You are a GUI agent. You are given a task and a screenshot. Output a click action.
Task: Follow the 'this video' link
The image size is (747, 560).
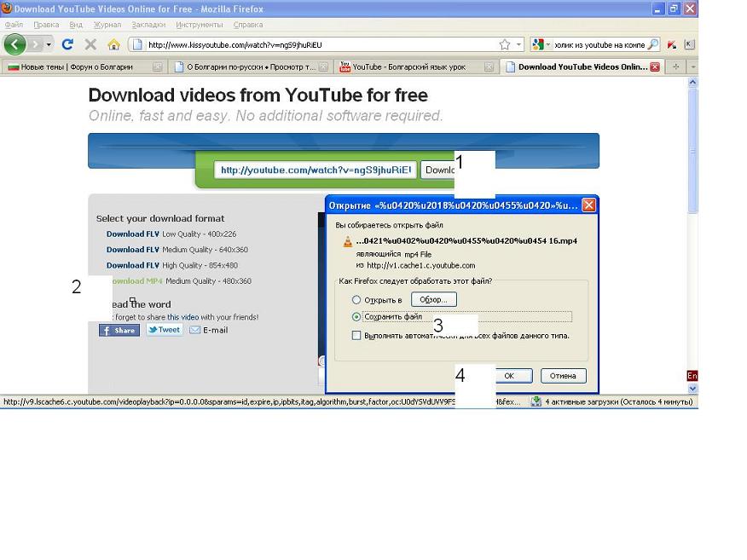coord(183,317)
